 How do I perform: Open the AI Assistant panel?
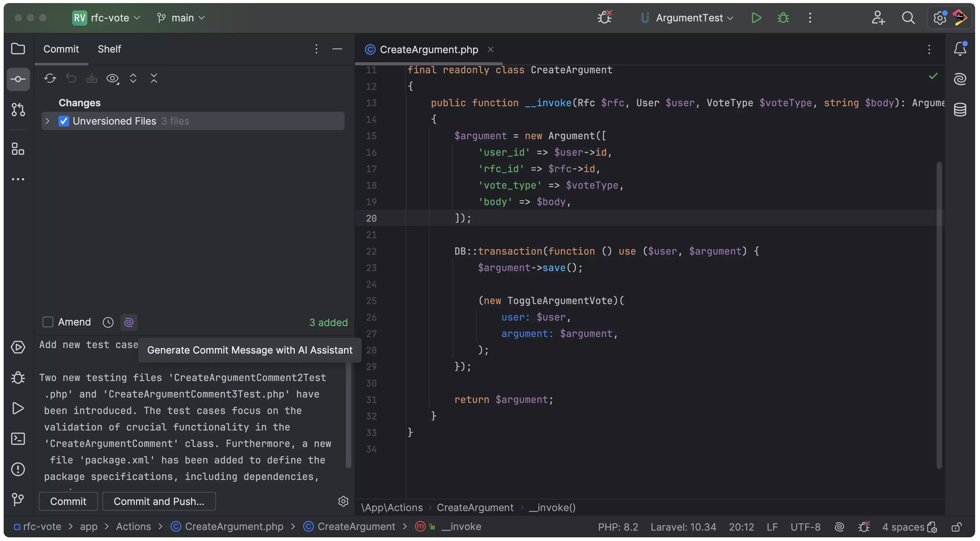(960, 79)
